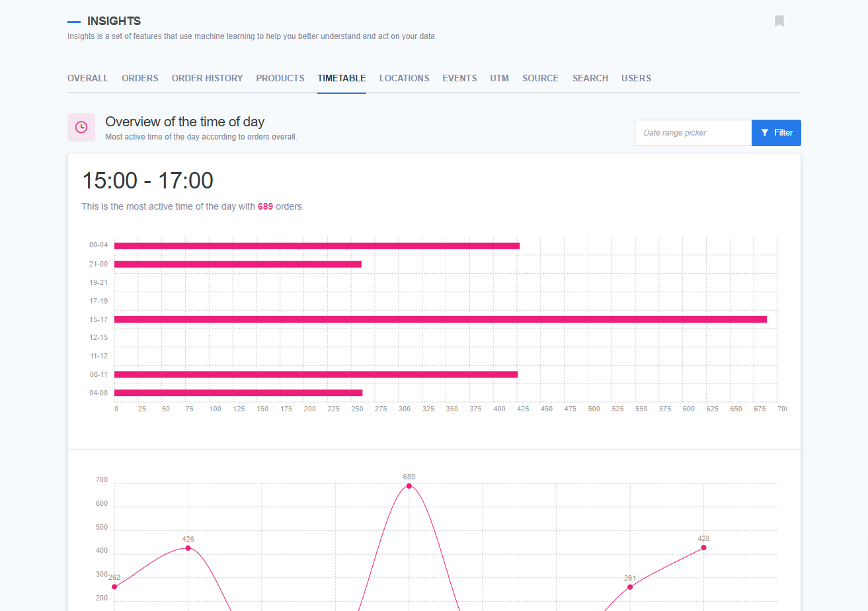Open the ORDER HISTORY tab
The height and width of the screenshot is (611, 868).
(x=208, y=78)
